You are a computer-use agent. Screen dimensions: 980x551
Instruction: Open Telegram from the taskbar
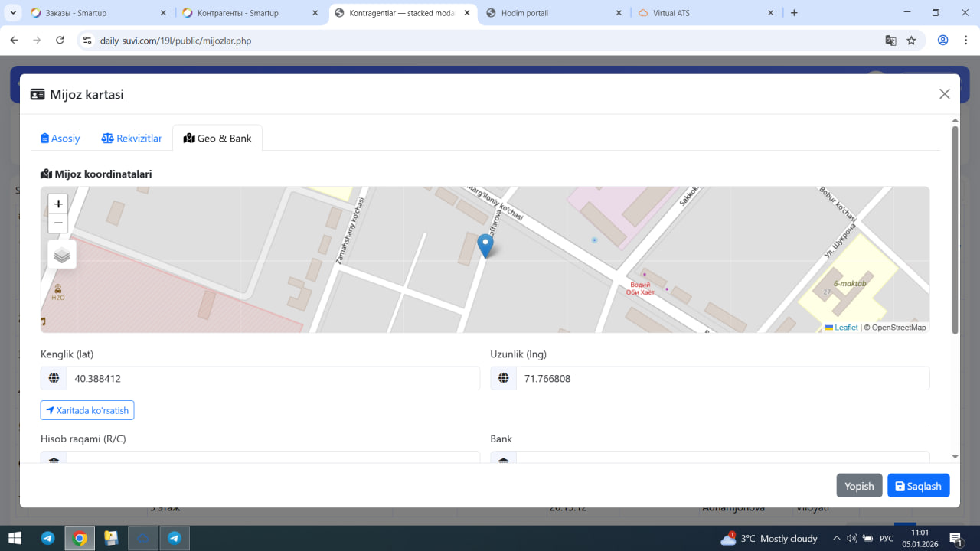[47, 538]
